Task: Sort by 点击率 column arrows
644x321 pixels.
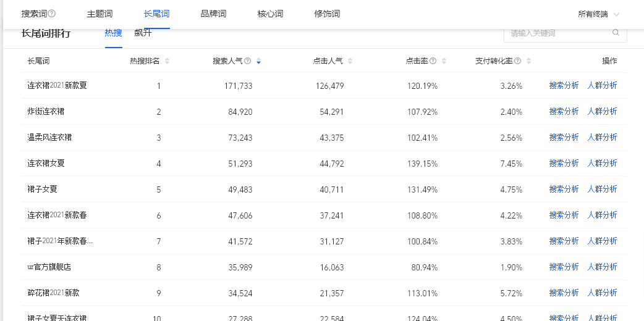Action: pos(444,61)
